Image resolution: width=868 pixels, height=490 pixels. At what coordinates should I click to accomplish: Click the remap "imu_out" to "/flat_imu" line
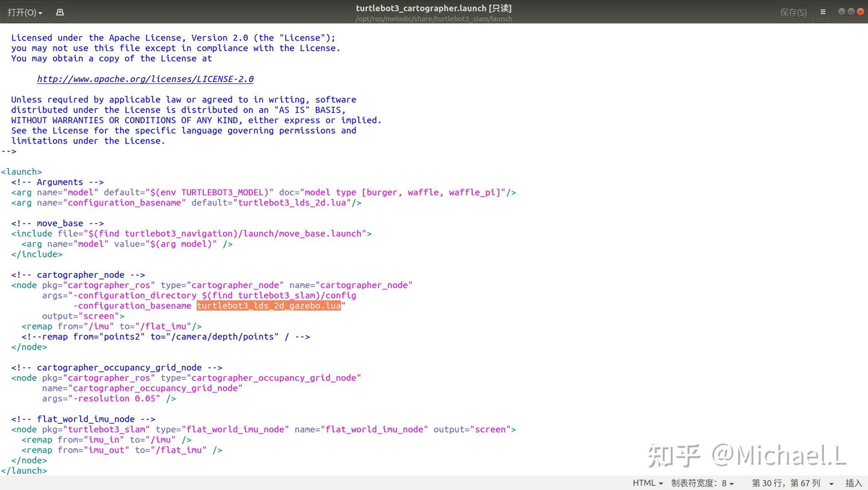(x=122, y=450)
